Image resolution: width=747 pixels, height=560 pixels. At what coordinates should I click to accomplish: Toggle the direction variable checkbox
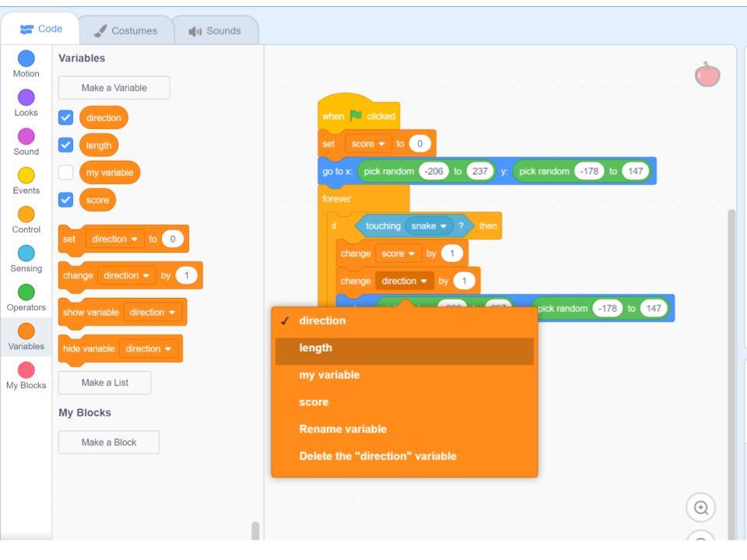(65, 117)
